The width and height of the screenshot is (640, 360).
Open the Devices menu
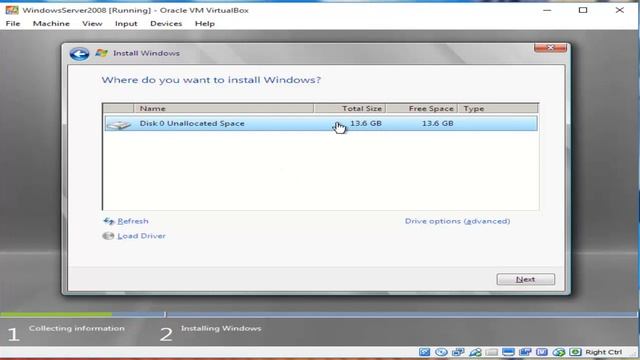[x=166, y=24]
